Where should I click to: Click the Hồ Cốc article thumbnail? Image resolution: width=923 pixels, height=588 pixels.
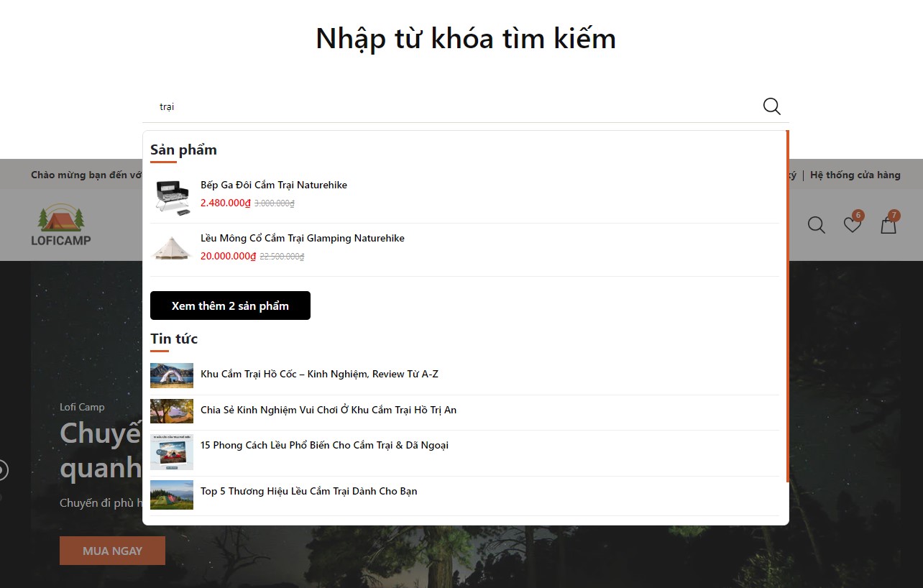pos(172,375)
